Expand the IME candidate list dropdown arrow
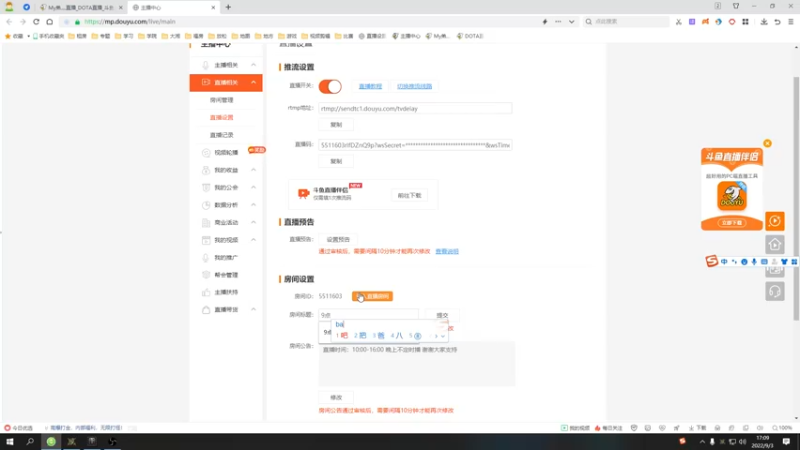The width and height of the screenshot is (800, 450). [x=443, y=336]
